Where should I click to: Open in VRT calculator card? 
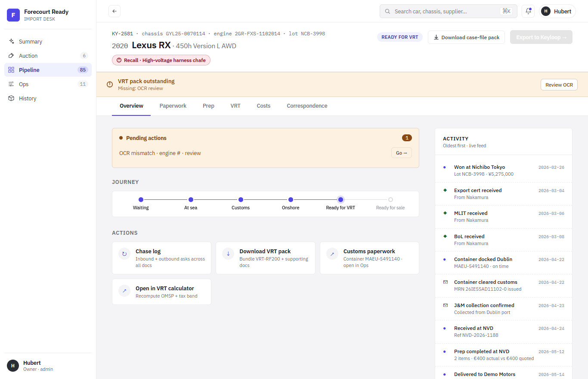click(161, 292)
